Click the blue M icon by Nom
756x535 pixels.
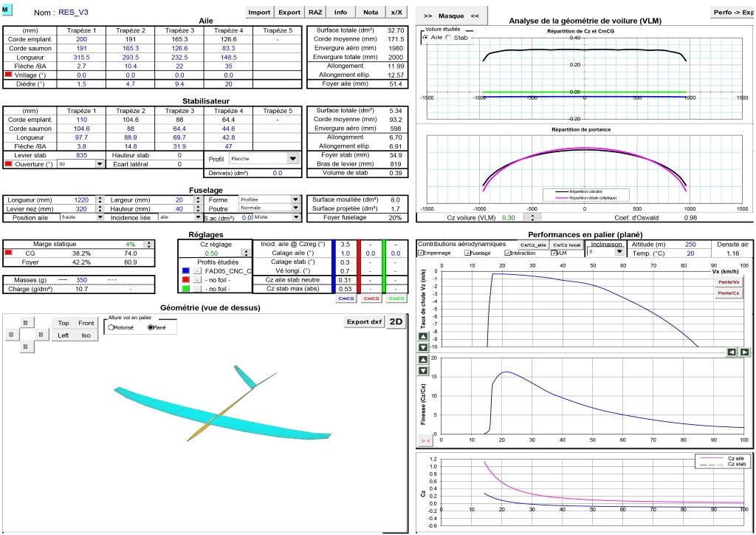(x=7, y=9)
